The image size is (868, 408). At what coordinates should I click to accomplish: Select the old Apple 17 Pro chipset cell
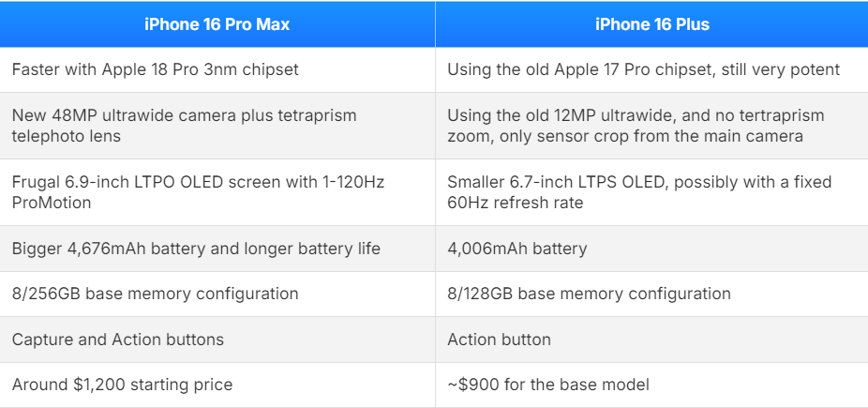tap(643, 69)
